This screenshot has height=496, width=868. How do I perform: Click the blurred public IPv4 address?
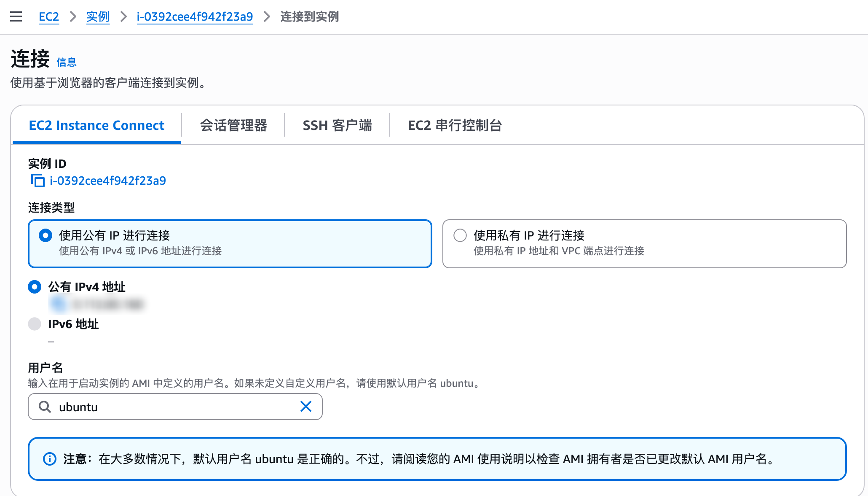coord(97,304)
